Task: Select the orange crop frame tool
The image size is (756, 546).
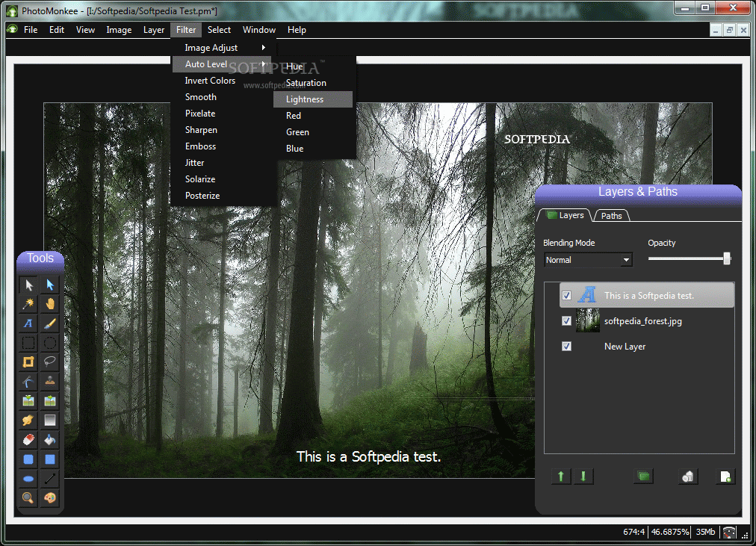Action: click(28, 362)
